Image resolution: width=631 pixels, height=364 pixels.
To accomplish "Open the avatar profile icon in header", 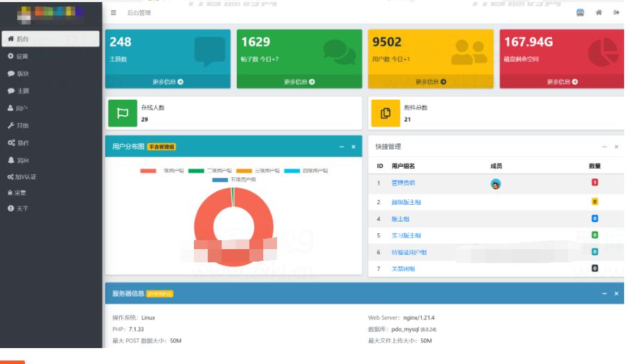I will click(x=580, y=12).
